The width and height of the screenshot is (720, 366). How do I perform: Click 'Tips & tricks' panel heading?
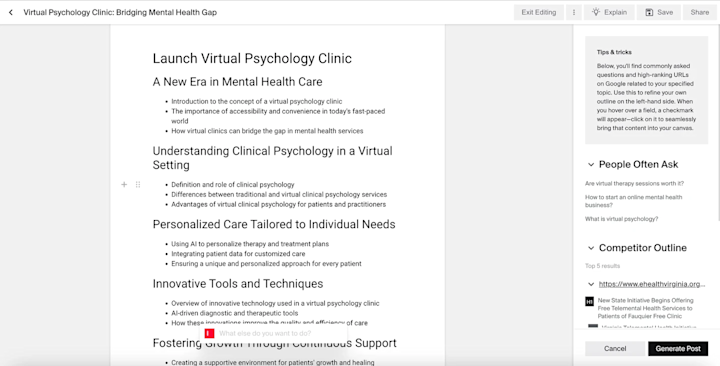point(614,52)
